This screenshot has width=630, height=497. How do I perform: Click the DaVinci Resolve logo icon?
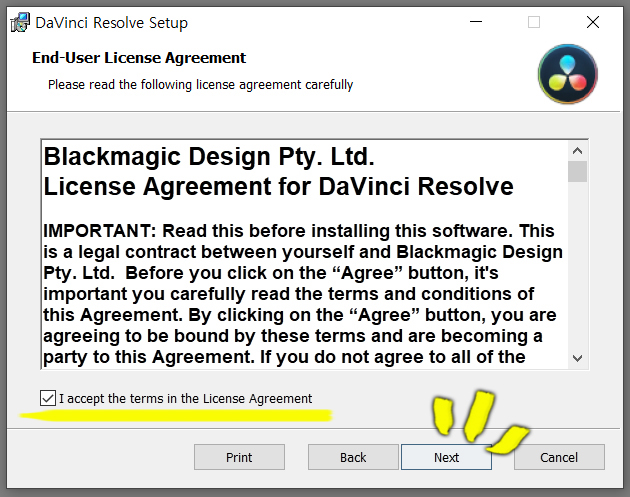click(568, 74)
